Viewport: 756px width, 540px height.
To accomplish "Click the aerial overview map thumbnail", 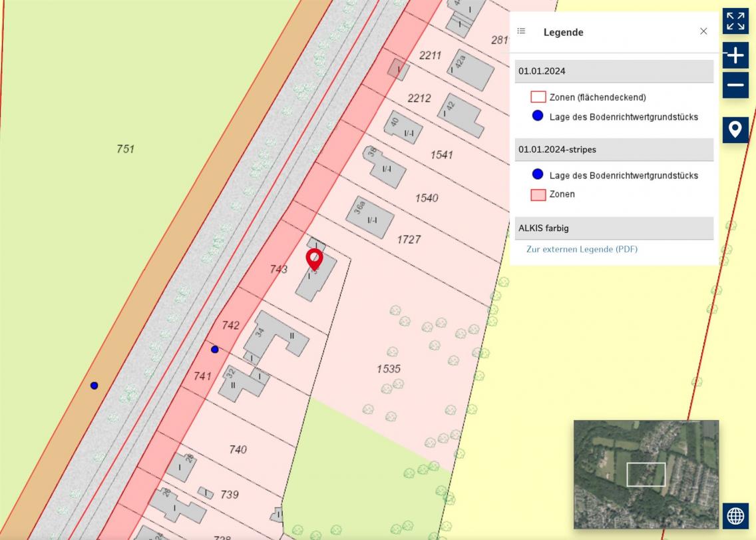I will point(646,474).
